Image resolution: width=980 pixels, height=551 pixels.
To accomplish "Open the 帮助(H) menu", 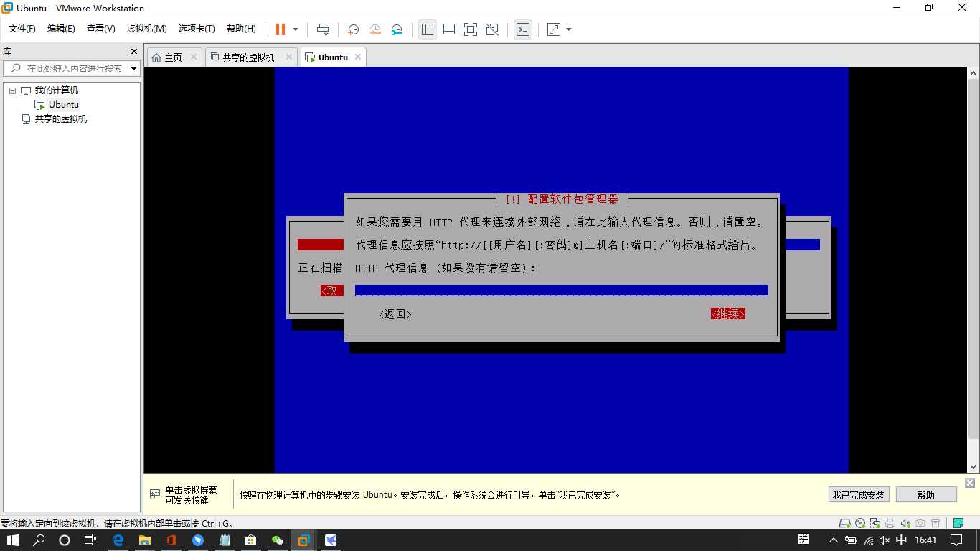I will click(x=241, y=29).
